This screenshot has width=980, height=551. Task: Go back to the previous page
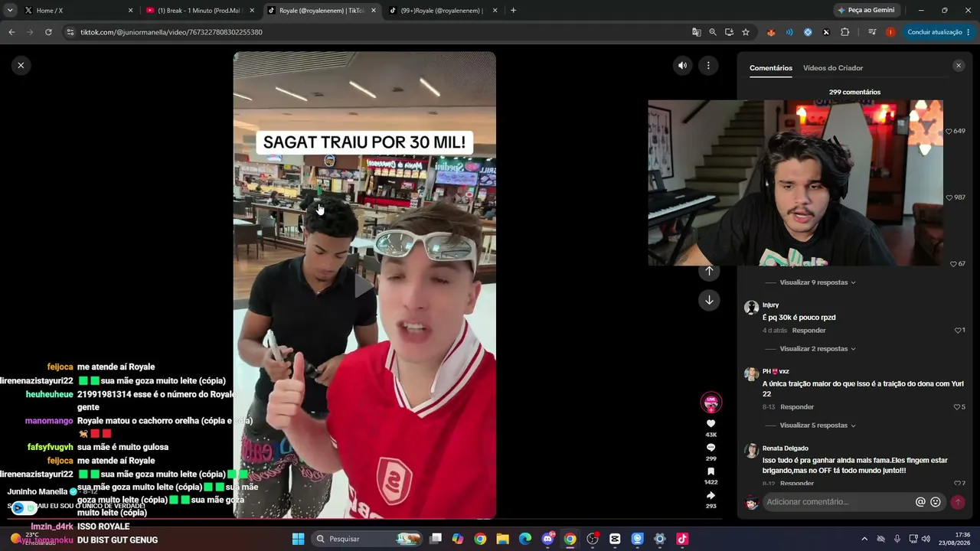11,32
